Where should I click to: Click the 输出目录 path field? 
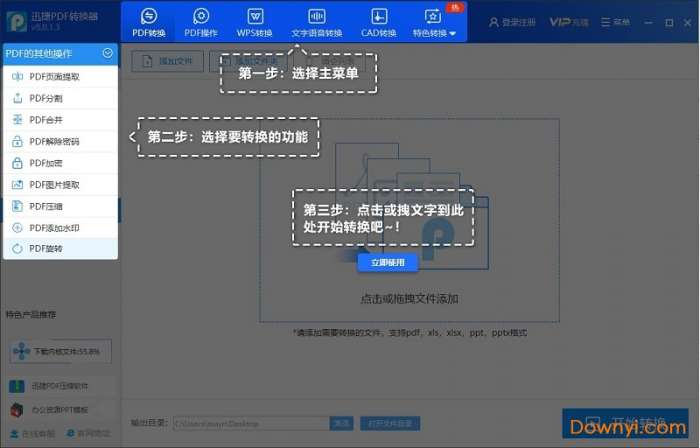pos(251,423)
